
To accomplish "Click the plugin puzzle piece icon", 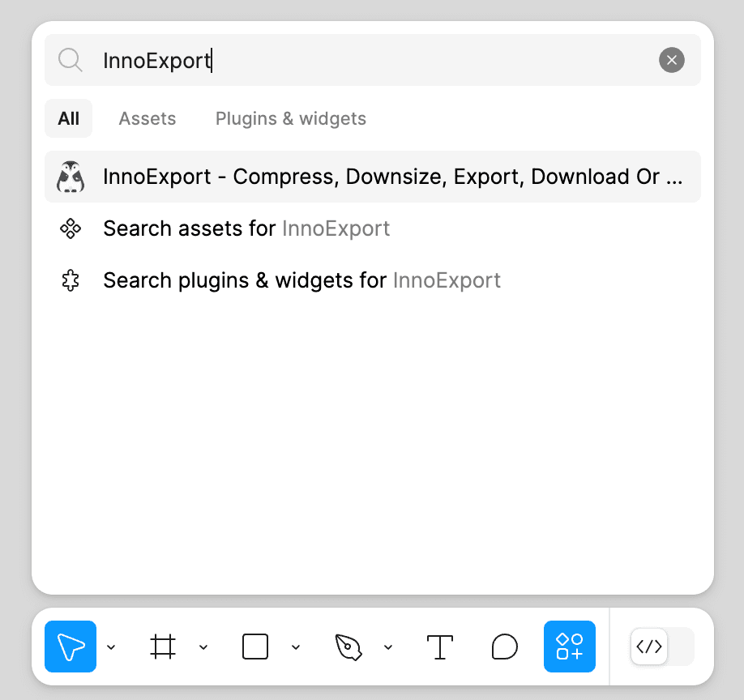I will tap(71, 280).
